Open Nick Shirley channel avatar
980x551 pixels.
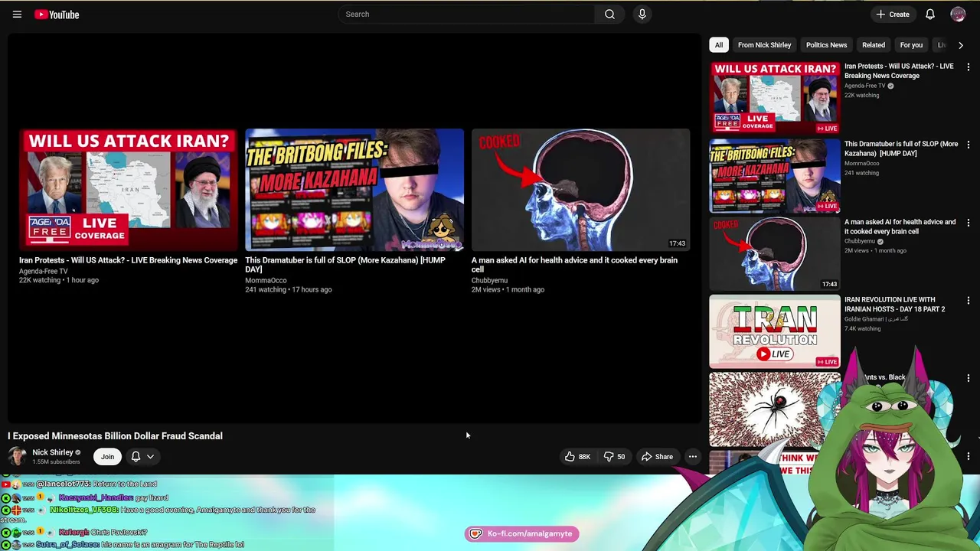point(17,456)
